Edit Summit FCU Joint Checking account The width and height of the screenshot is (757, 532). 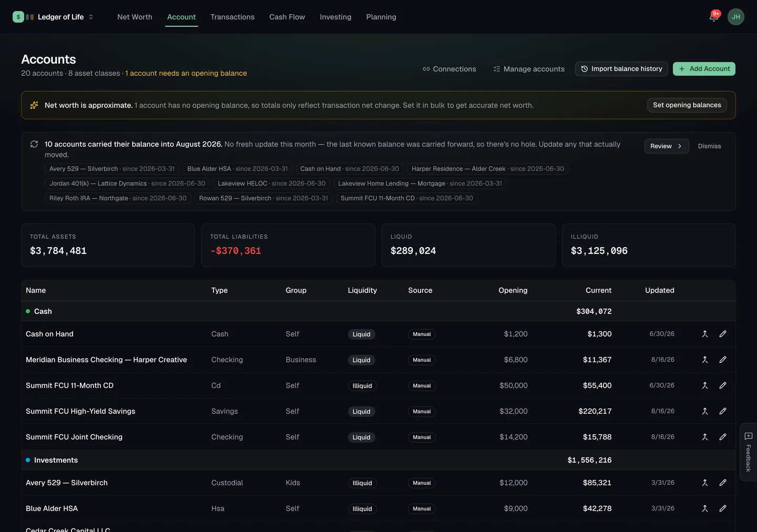(x=723, y=437)
